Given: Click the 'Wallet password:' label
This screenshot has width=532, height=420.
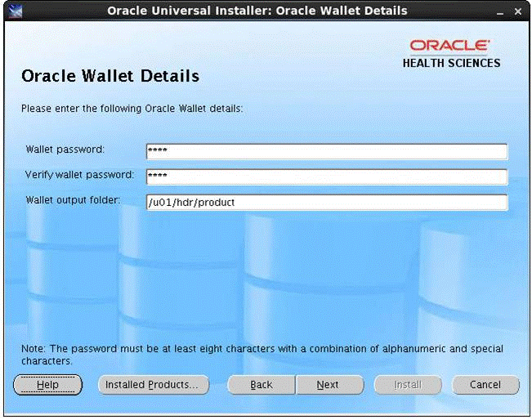Looking at the screenshot, I should click(x=65, y=150).
